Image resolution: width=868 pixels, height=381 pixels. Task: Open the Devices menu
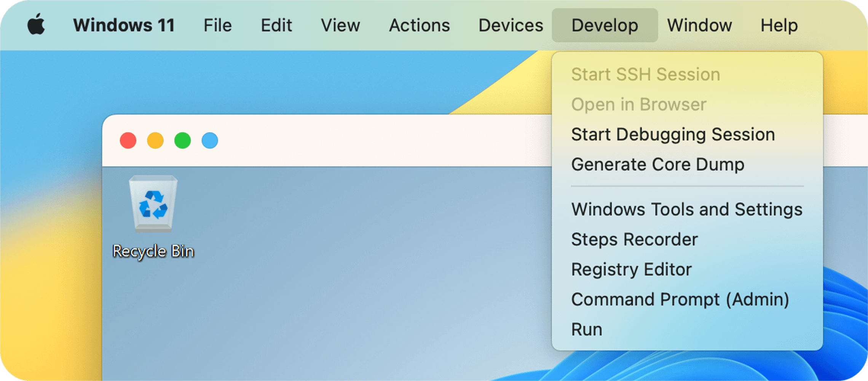511,26
